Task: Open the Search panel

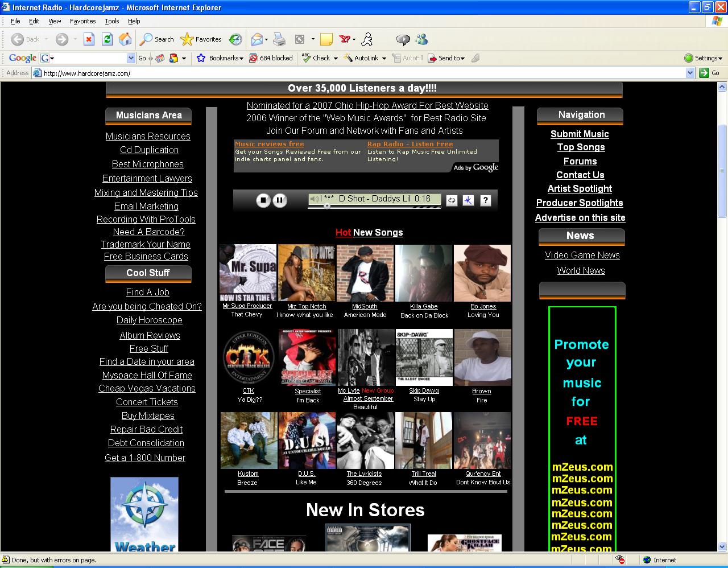Action: click(157, 39)
